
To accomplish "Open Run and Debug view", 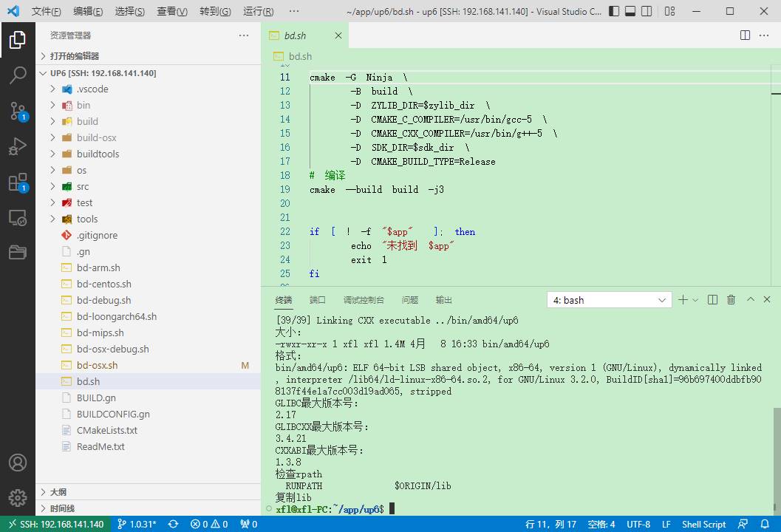I will [18, 146].
